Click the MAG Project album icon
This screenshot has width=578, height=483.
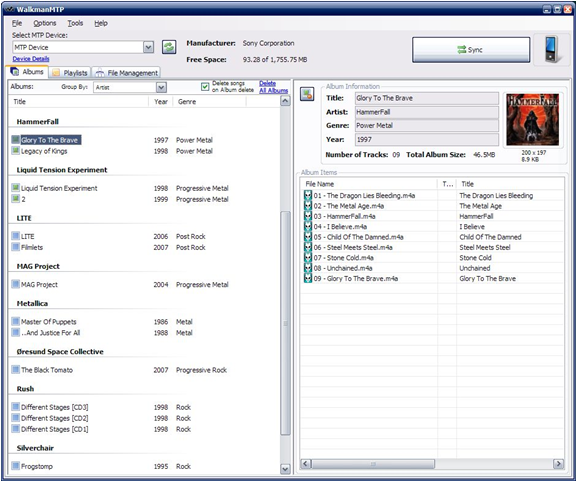tap(15, 284)
